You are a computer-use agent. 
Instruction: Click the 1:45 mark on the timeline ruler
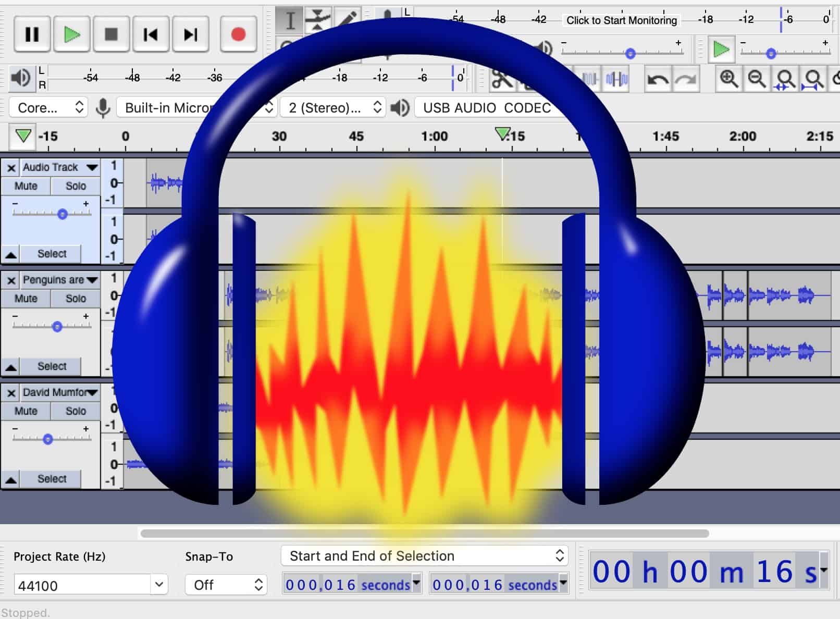pos(665,137)
